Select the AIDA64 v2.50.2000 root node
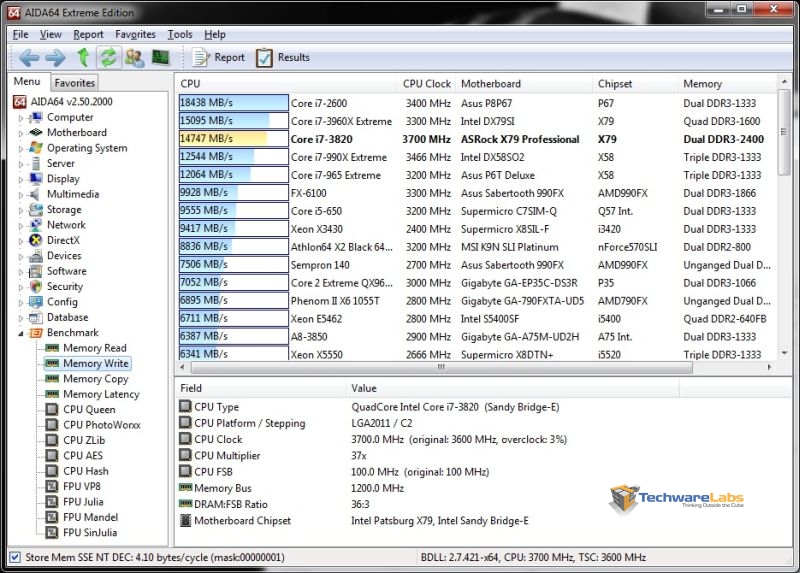Screen dimensions: 800x573 click(71, 102)
